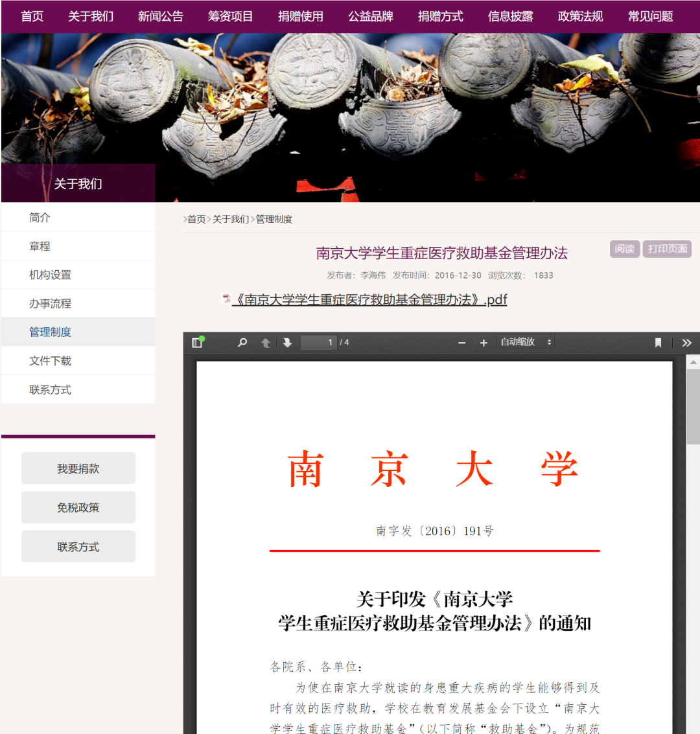
Task: Select 章程 from the left sidebar
Action: pyautogui.click(x=39, y=246)
